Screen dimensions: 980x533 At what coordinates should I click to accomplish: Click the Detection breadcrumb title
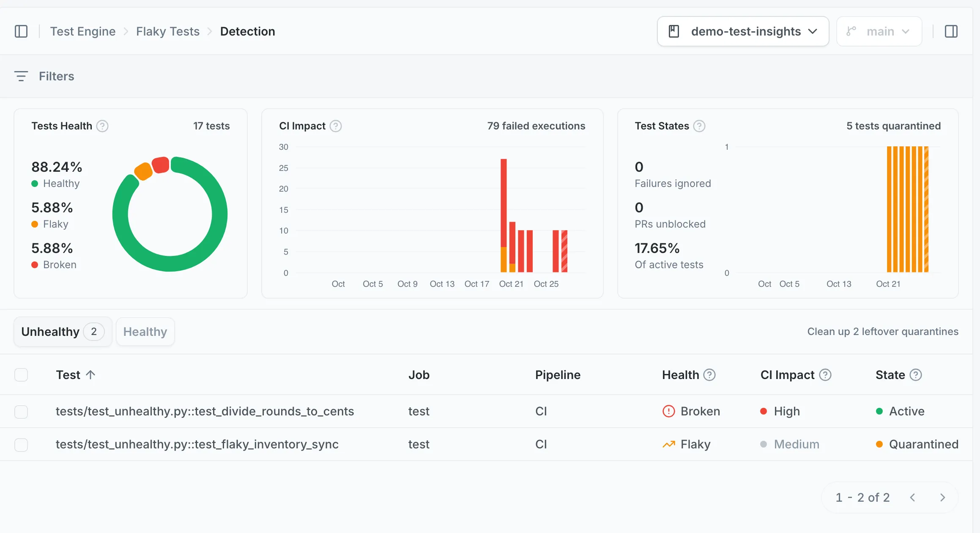pos(248,31)
